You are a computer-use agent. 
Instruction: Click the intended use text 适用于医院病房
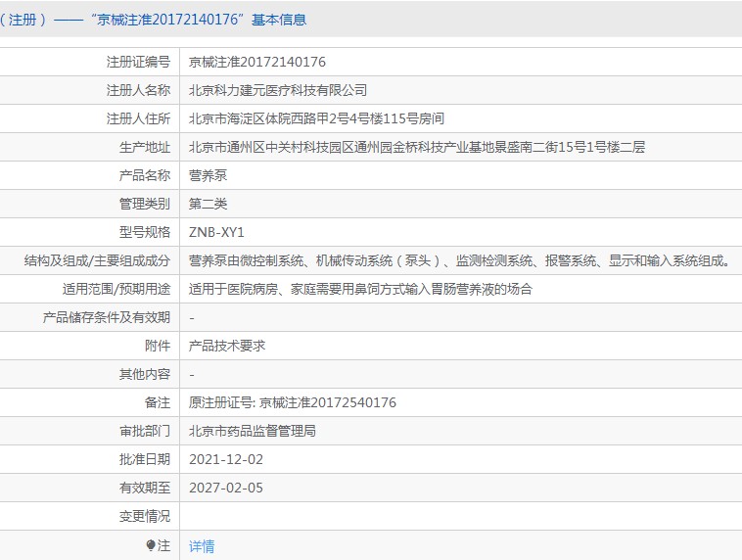[x=360, y=289]
